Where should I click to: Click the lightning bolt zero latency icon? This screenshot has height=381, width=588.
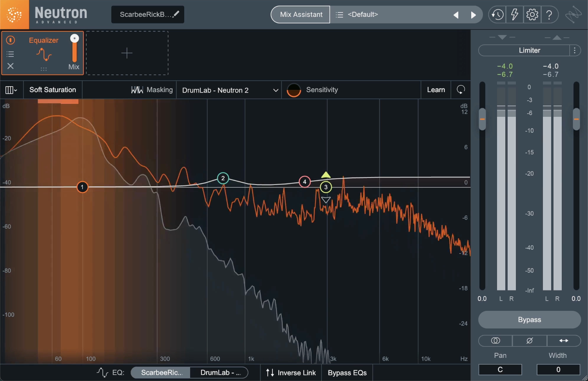pyautogui.click(x=514, y=15)
